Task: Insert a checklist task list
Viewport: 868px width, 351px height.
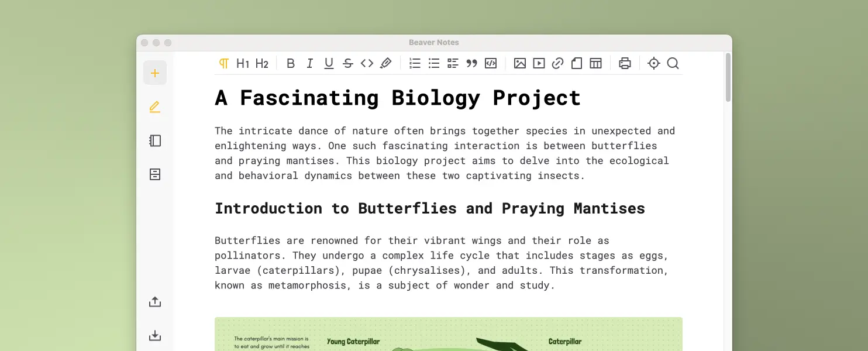Action: click(453, 63)
